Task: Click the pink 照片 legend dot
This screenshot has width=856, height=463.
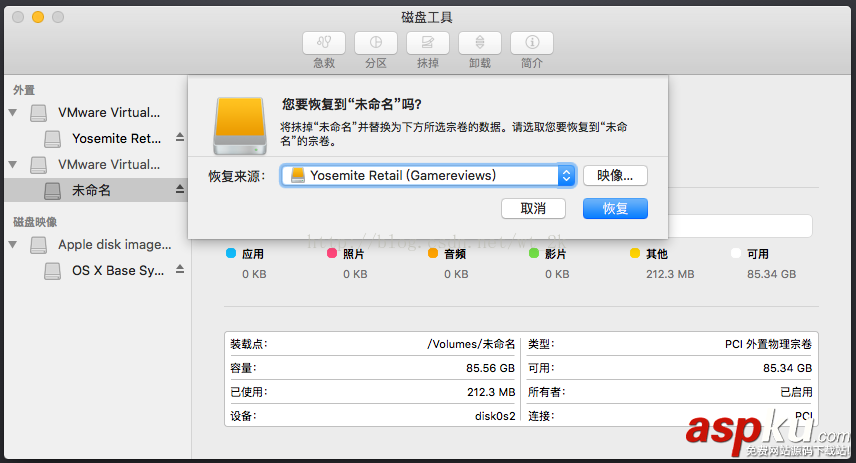Action: (x=332, y=253)
